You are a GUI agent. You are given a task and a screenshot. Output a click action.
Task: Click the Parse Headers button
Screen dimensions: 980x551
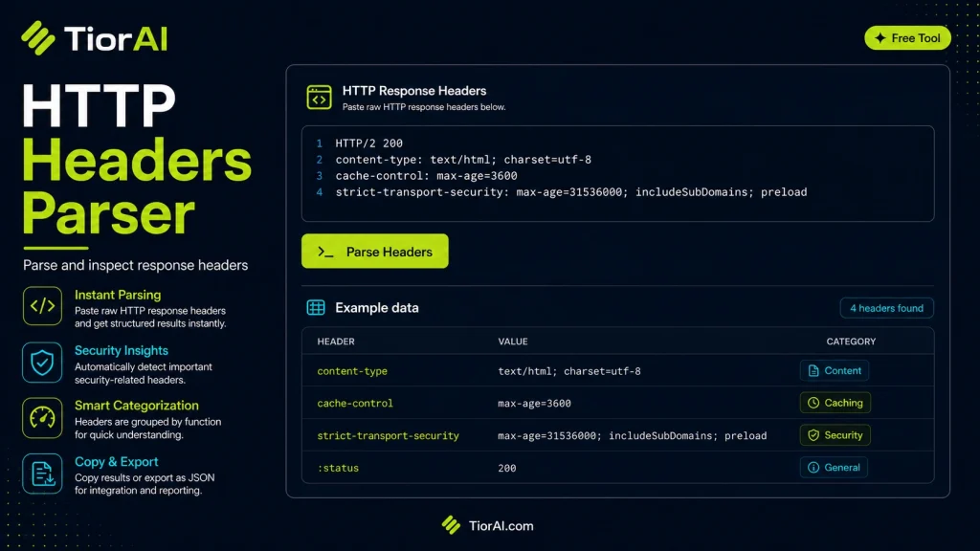pos(374,252)
